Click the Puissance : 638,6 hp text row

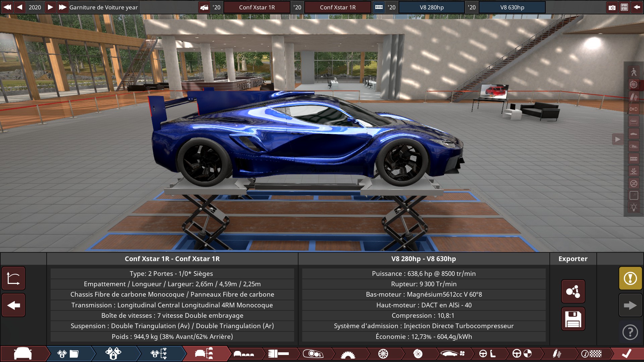(x=424, y=274)
